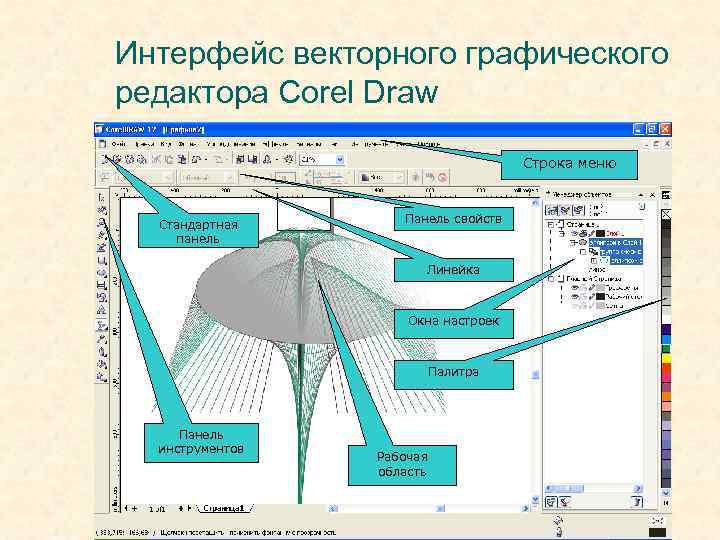The height and width of the screenshot is (540, 720).
Task: Select the Text tool in the toolbox
Action: pyautogui.click(x=102, y=310)
